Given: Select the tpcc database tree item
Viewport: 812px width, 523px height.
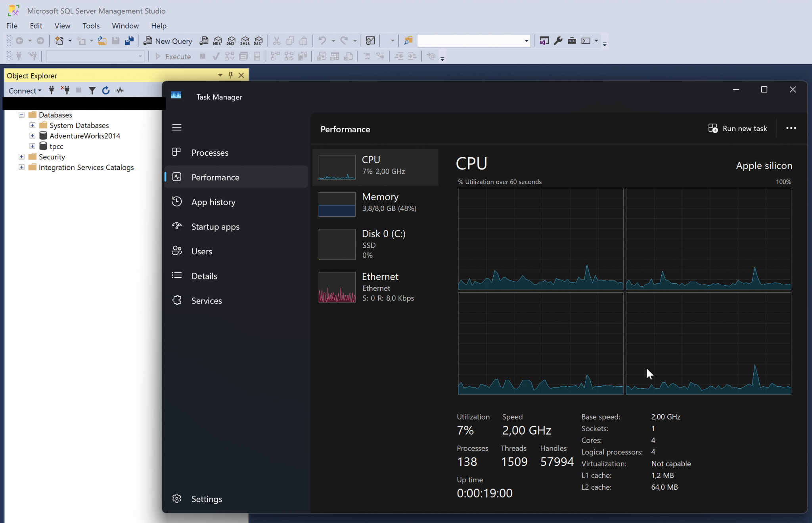Looking at the screenshot, I should (x=56, y=146).
